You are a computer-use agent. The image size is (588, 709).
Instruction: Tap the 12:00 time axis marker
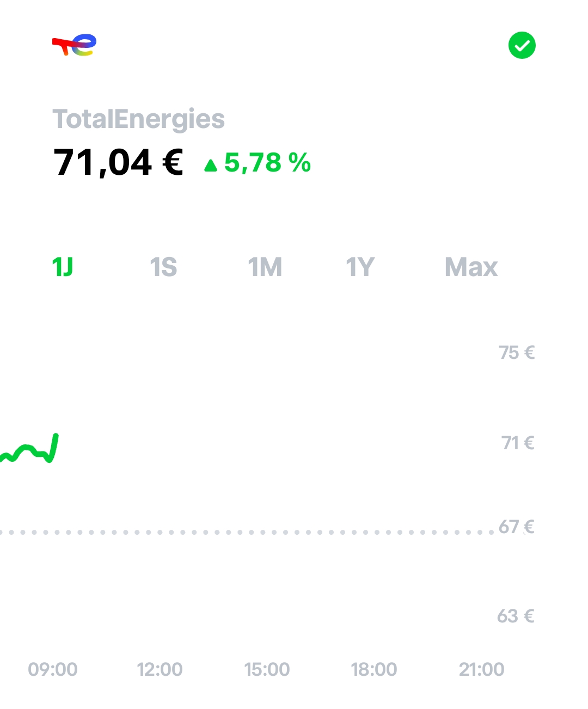click(160, 669)
